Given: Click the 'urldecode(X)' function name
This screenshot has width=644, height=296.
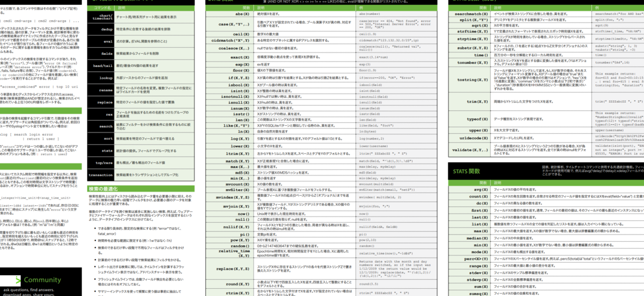Looking at the screenshot, I should pos(474,138).
